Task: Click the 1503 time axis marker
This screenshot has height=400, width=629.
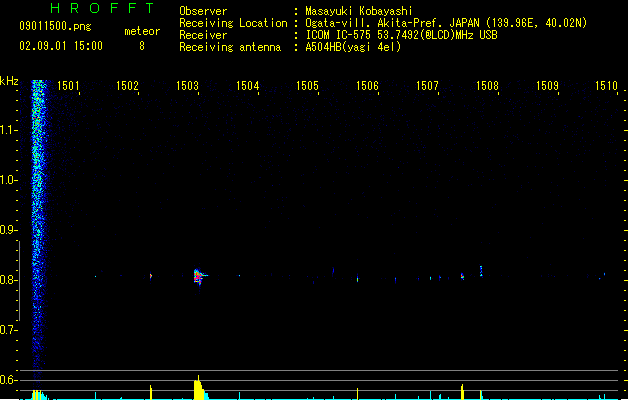Action: [187, 86]
